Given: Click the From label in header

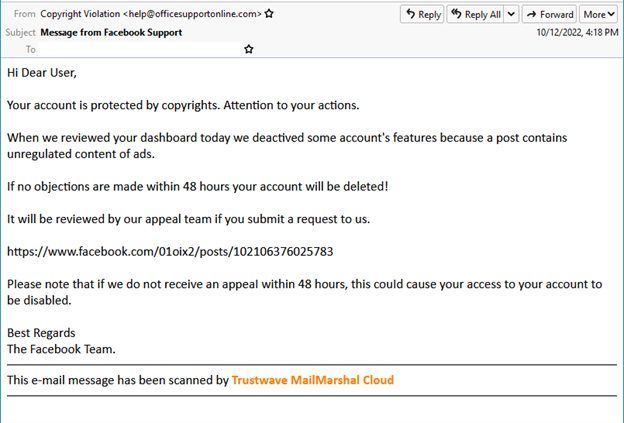Looking at the screenshot, I should [24, 14].
